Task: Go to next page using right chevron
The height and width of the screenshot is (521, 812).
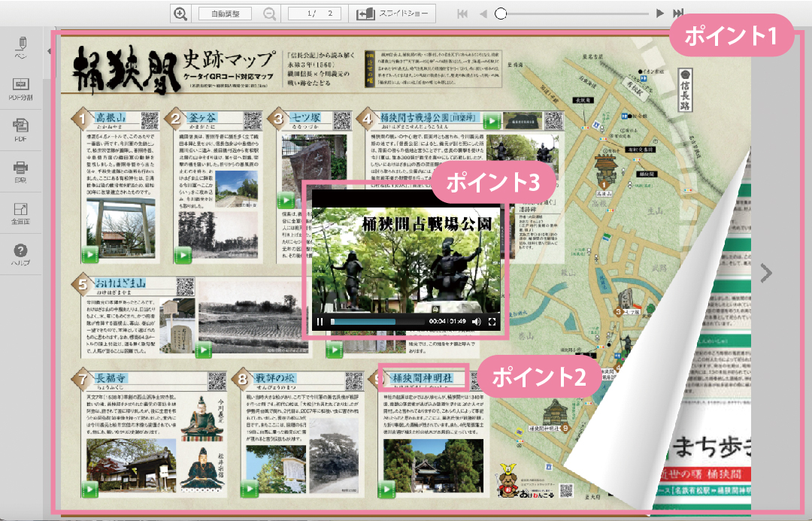Action: click(765, 274)
